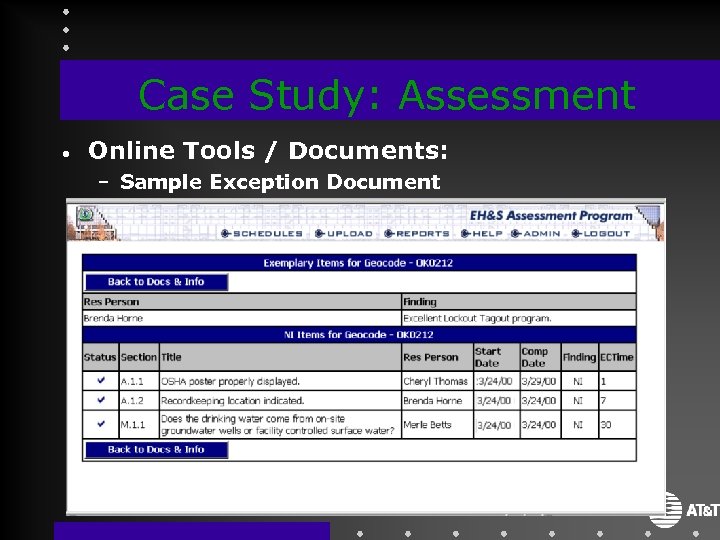Viewport: 720px width, 540px height.
Task: Click the status checkmark for row M.1.1
Action: (x=101, y=423)
